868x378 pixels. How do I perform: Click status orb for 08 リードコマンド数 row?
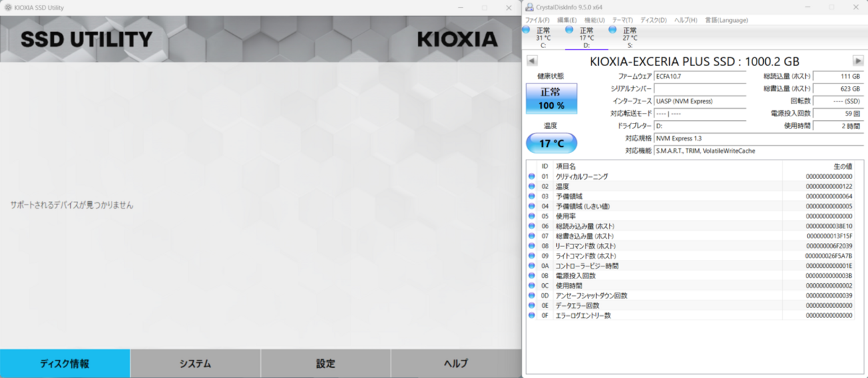pos(532,246)
